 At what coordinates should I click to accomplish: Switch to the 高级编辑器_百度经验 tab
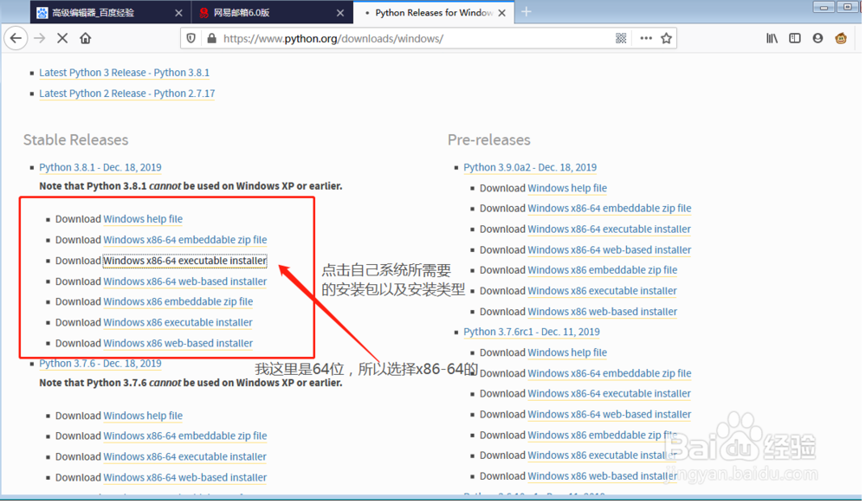click(x=109, y=13)
